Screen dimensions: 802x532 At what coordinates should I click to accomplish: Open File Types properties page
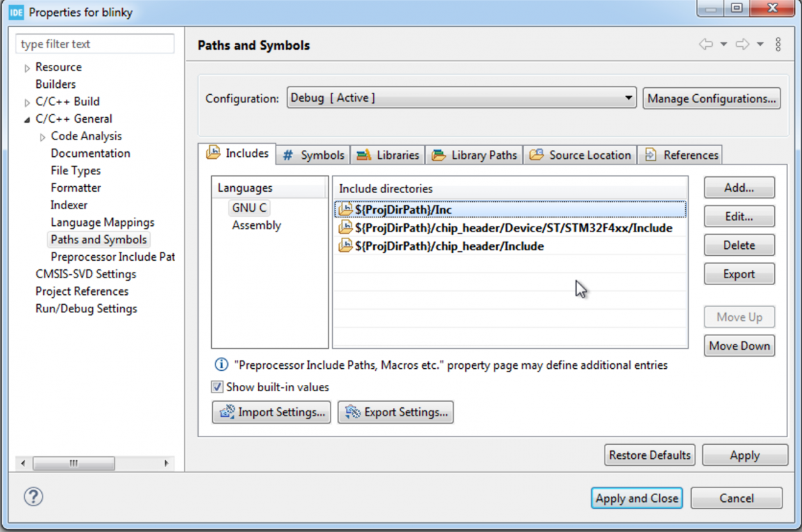[x=76, y=171]
